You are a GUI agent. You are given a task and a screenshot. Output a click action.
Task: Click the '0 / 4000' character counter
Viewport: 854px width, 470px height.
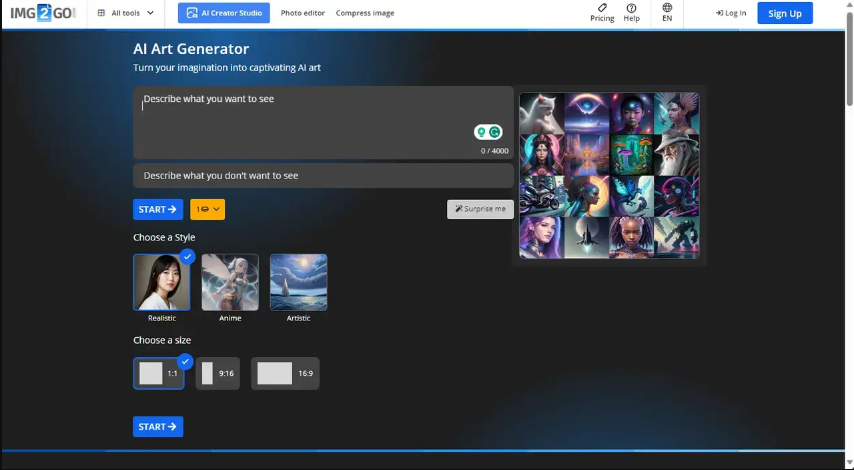495,151
